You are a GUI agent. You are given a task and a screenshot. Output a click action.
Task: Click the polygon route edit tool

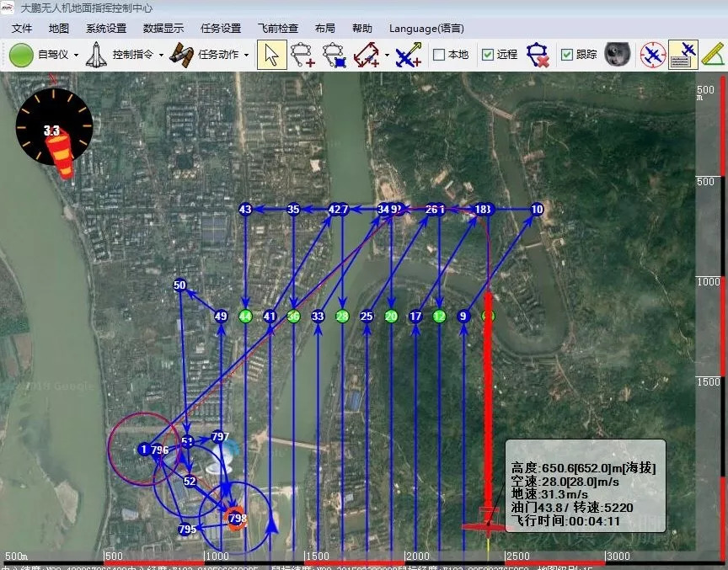[335, 55]
